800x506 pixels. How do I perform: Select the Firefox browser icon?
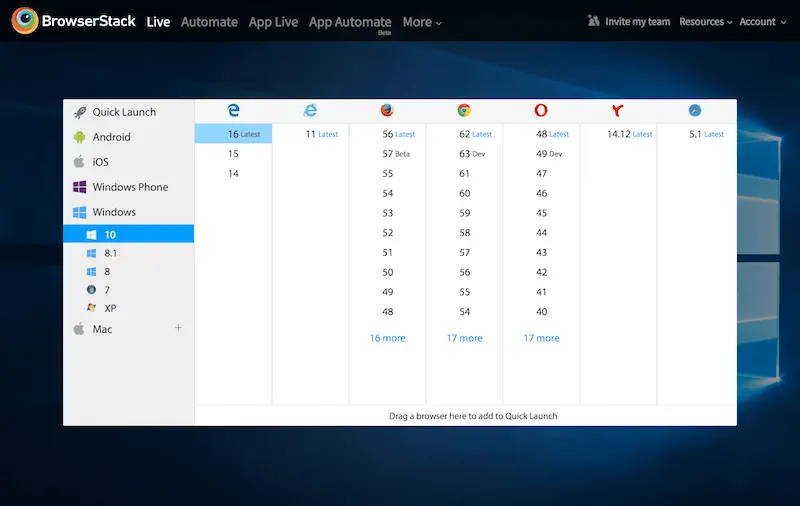(387, 110)
